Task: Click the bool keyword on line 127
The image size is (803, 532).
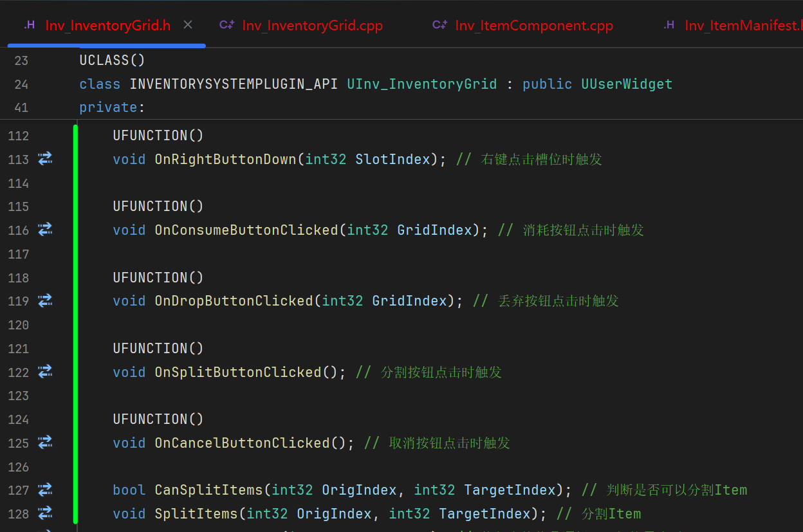Action: point(129,490)
